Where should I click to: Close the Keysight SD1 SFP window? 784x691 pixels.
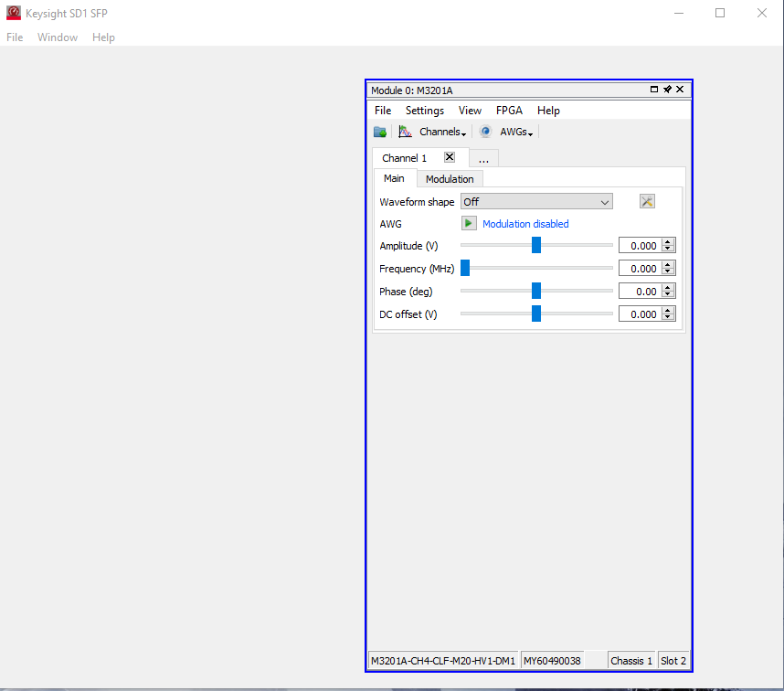tap(762, 13)
